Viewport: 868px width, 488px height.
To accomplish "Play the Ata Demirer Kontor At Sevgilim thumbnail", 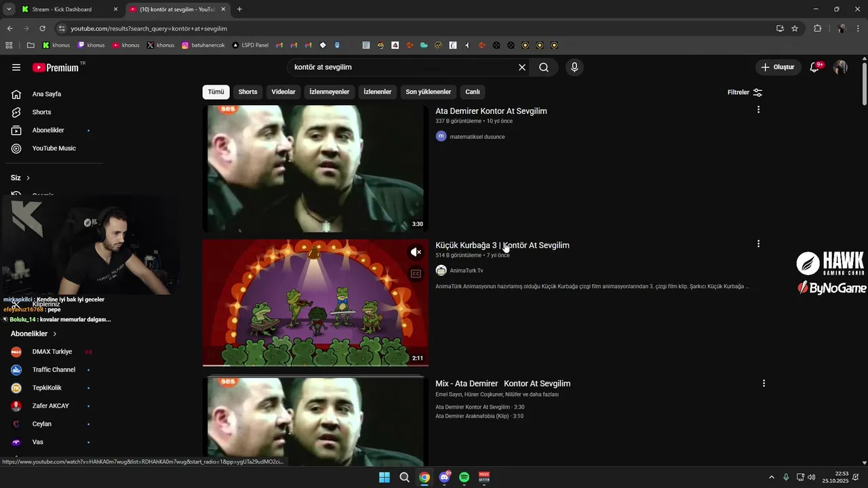I will tap(315, 169).
